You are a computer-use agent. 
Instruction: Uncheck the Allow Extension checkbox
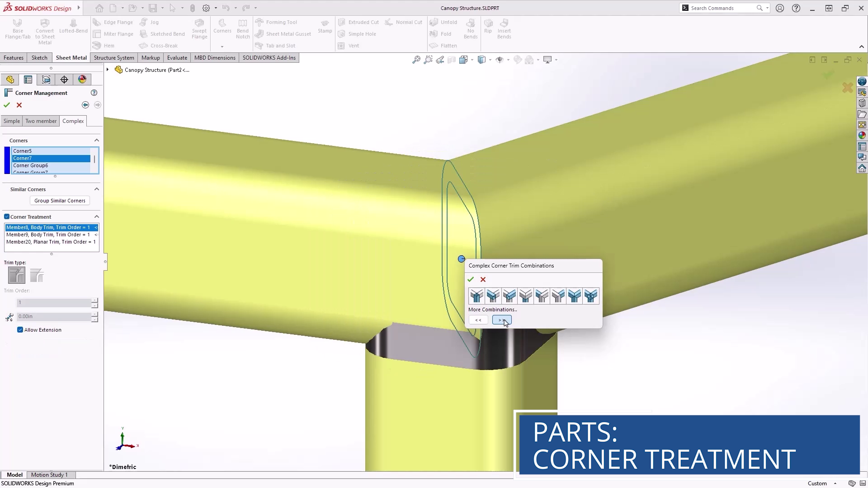[20, 330]
